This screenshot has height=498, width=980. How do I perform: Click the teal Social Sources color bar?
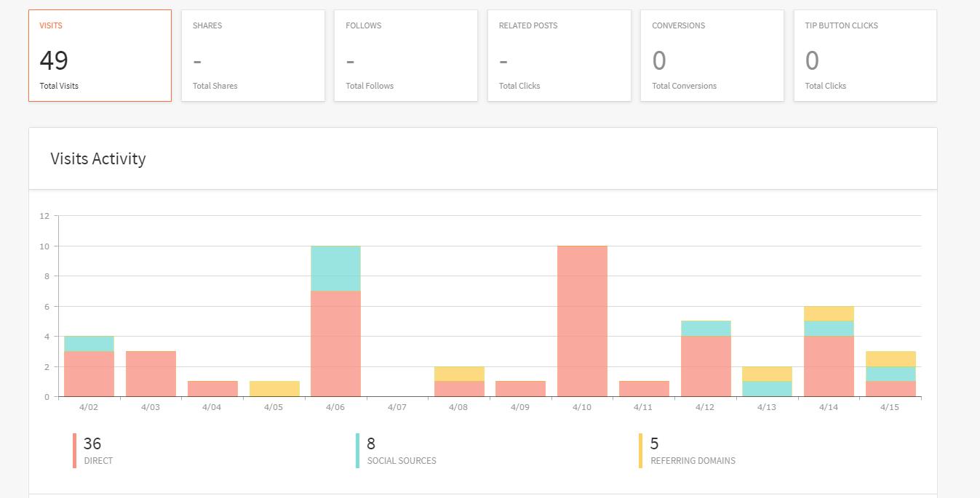click(357, 451)
